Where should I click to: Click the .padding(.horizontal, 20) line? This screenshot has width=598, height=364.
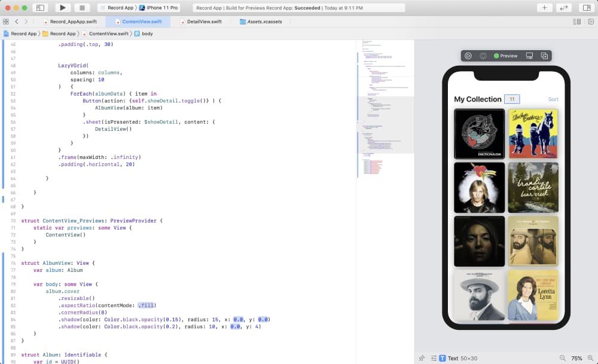[x=96, y=164]
